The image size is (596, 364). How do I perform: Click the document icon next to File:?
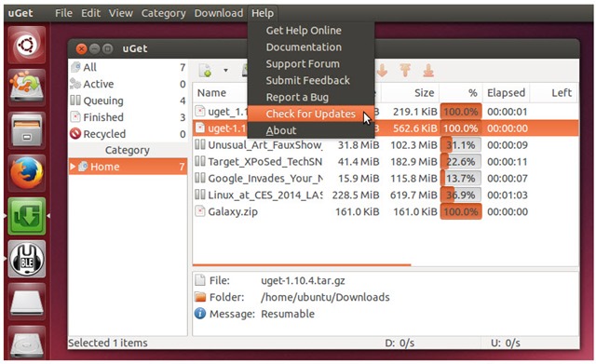point(200,280)
